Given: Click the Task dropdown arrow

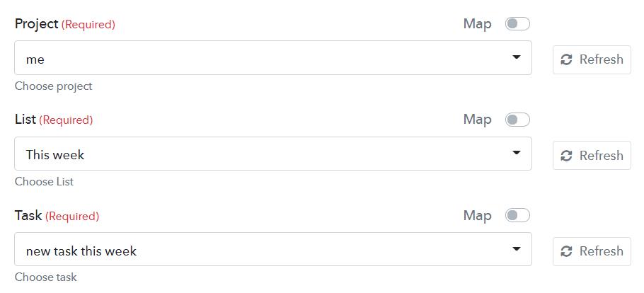Looking at the screenshot, I should pyautogui.click(x=517, y=249).
